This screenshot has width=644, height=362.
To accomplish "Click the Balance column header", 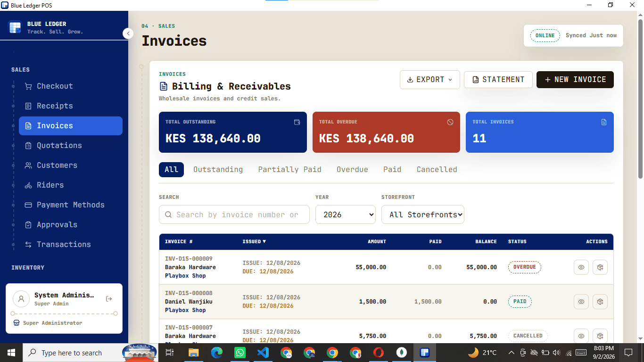I will point(486,241).
